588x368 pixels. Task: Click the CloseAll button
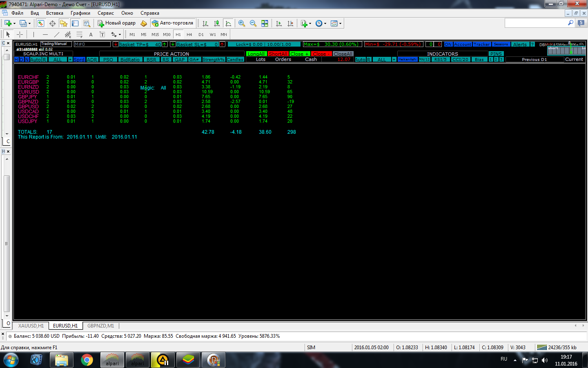point(343,54)
